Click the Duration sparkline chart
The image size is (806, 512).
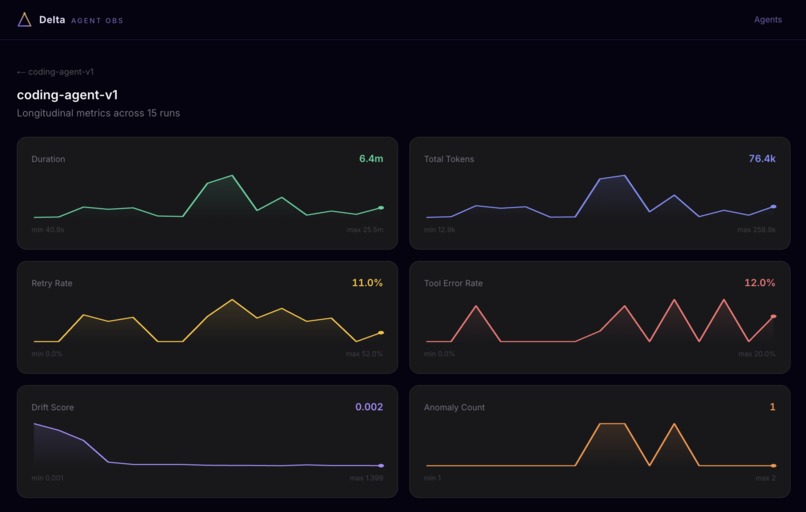pyautogui.click(x=208, y=196)
